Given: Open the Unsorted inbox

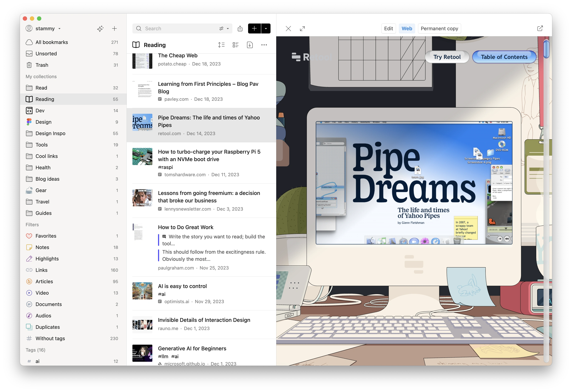Looking at the screenshot, I should [73, 54].
